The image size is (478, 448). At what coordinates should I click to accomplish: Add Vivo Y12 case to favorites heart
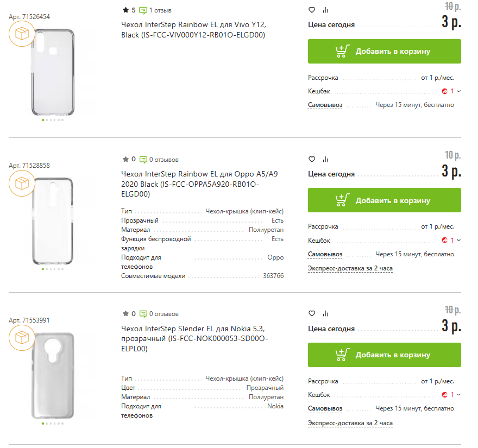pos(312,10)
